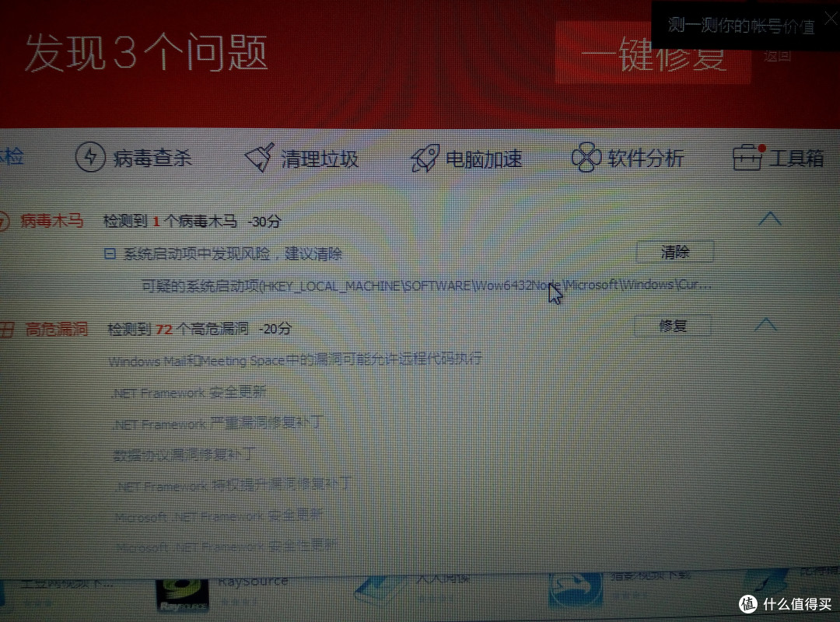This screenshot has width=840, height=622.
Task: Select Windows Mail和Meeting Space vulnerability entry
Action: tap(296, 359)
